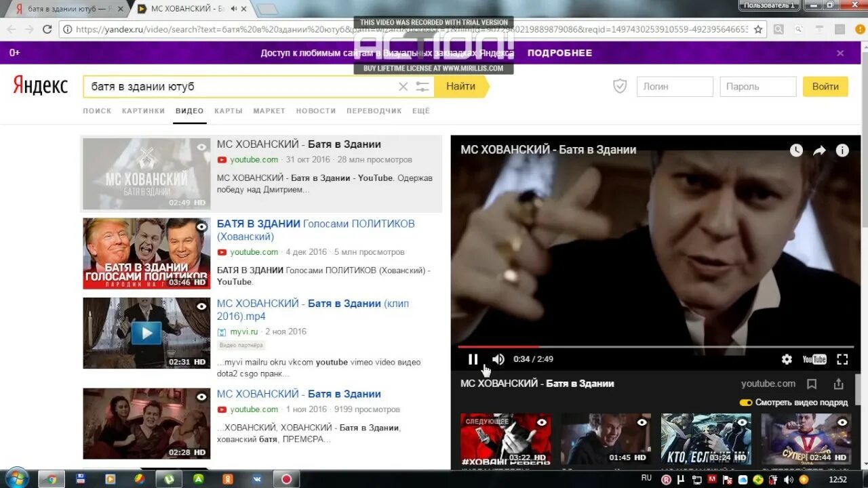Screen dimensions: 868x488
Task: Click the RU language indicator in tray
Action: pos(646,478)
